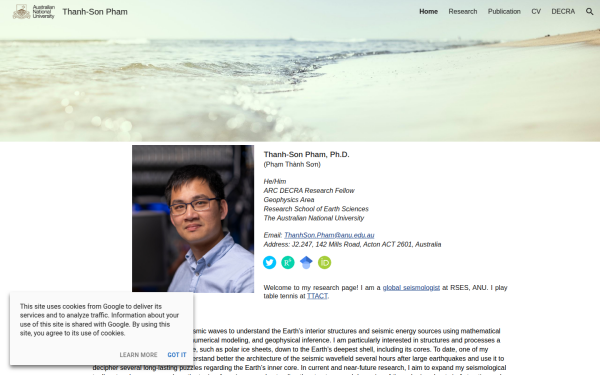Click the Thanh-Son Pham site title

pos(95,12)
